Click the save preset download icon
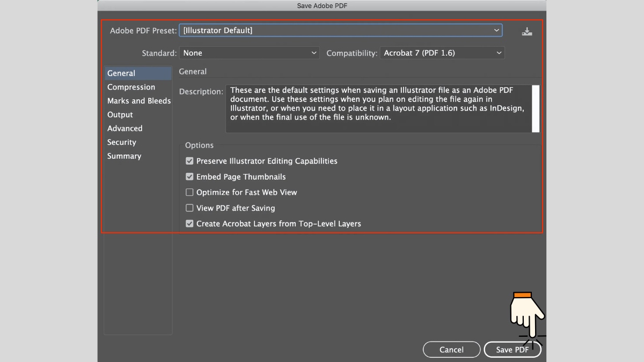Viewport: 644px width, 362px height. click(x=527, y=31)
